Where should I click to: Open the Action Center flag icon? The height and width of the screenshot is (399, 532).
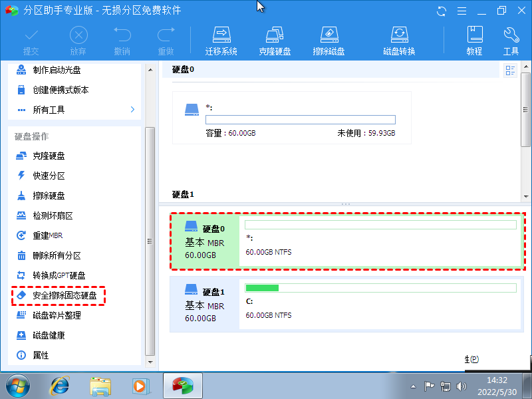(x=429, y=386)
